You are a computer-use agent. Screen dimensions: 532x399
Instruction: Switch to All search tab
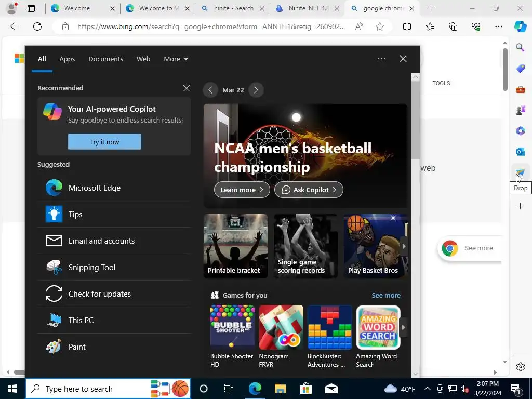tap(42, 59)
